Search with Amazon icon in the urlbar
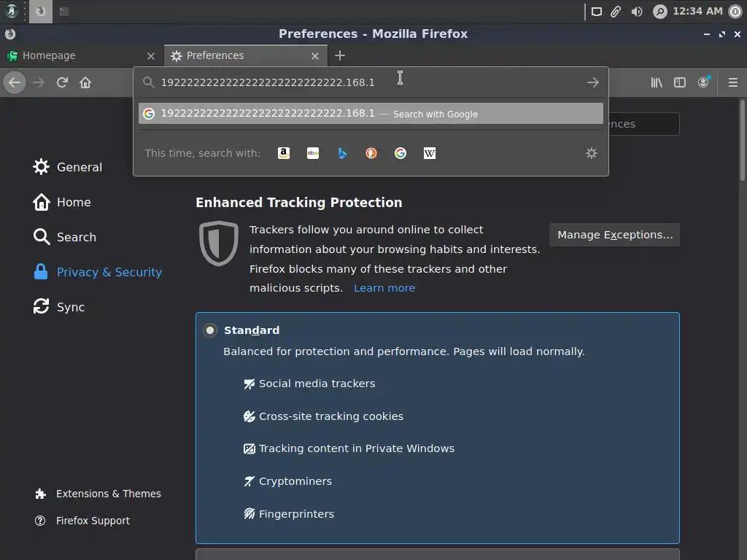747x560 pixels. tap(284, 153)
